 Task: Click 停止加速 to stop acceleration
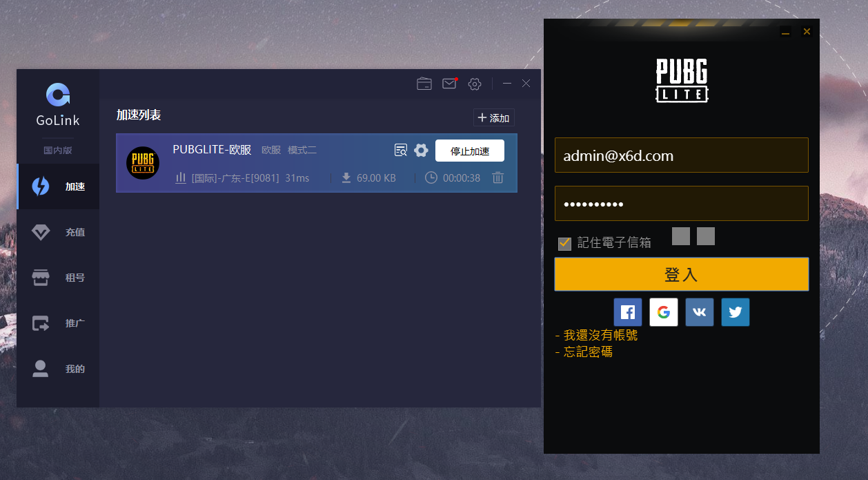(469, 150)
